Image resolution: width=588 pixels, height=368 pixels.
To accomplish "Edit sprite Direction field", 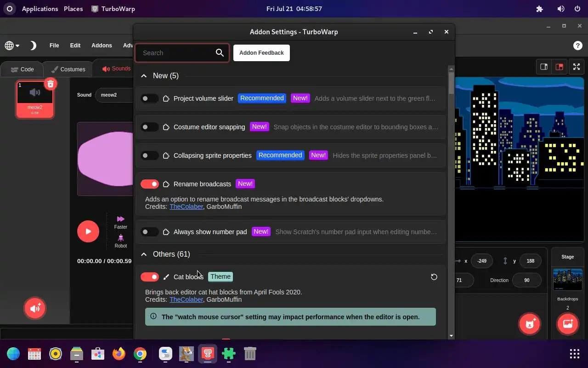I will pyautogui.click(x=526, y=280).
